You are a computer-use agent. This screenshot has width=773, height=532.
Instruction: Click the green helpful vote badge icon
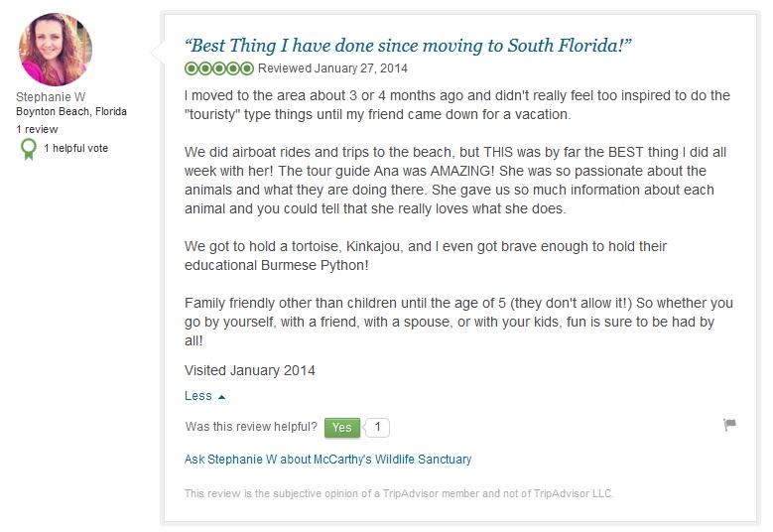29,149
